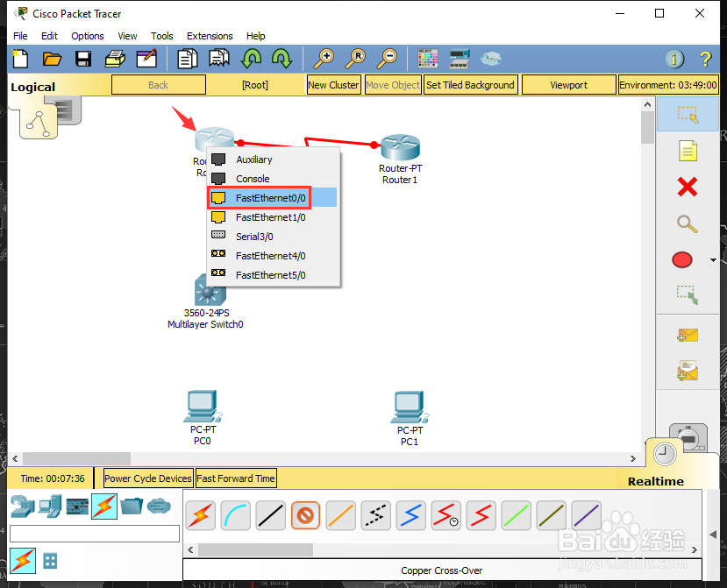Select Serial3/0 port

[x=273, y=237]
